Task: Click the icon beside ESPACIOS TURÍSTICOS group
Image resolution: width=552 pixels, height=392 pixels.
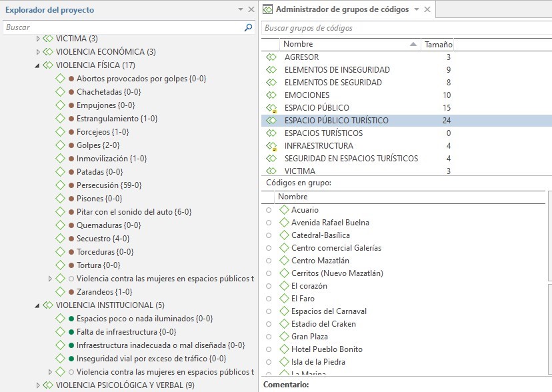Action: (x=271, y=133)
